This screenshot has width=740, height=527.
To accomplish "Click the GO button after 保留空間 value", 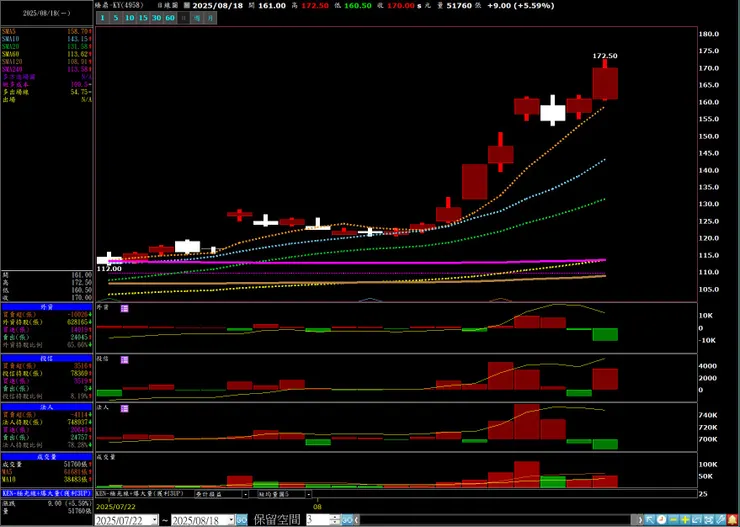I will pos(347,520).
